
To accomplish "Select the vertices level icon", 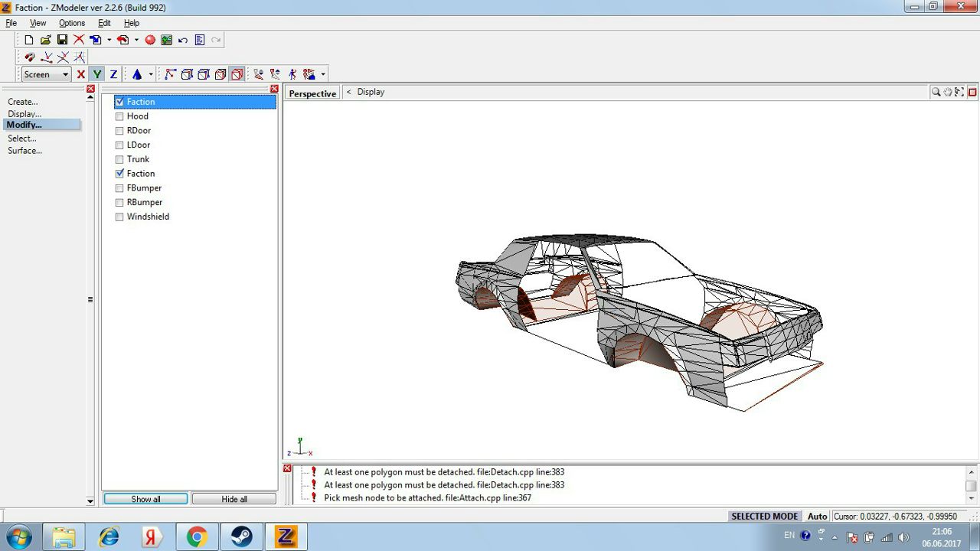I will (x=170, y=74).
